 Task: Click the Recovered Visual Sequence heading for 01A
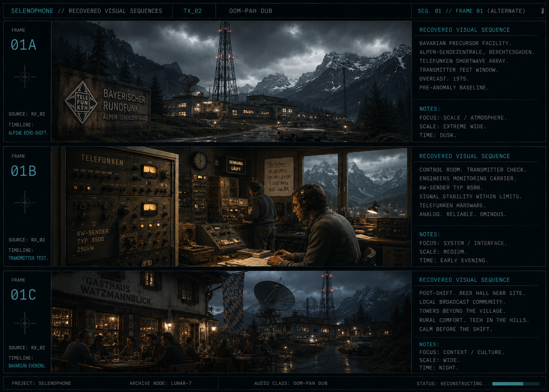[x=465, y=30]
